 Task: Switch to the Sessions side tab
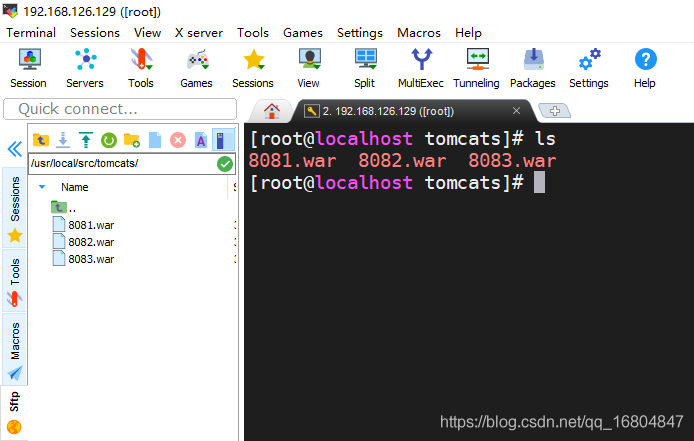(15, 208)
